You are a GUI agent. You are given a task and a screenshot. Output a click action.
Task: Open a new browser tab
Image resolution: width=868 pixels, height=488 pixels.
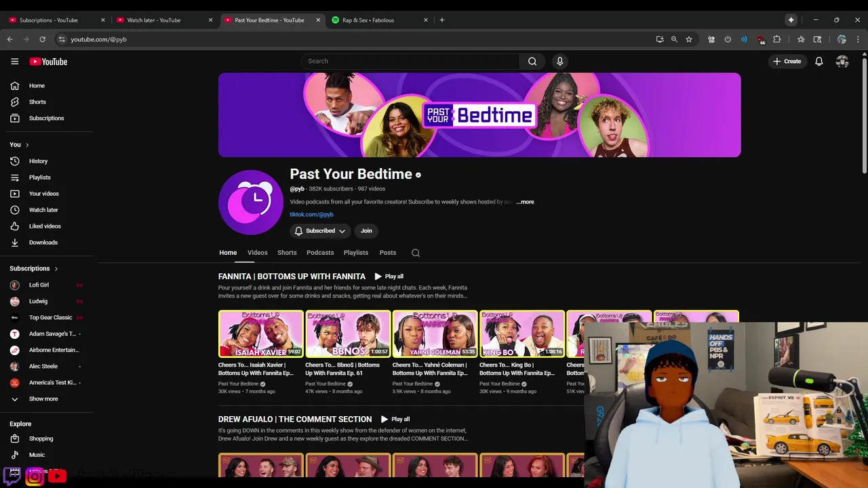click(x=442, y=20)
